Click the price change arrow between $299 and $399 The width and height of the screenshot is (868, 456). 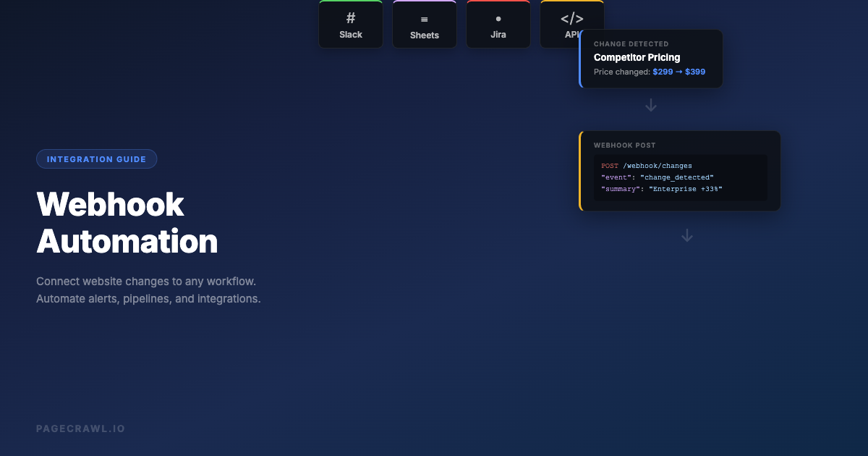tap(677, 72)
